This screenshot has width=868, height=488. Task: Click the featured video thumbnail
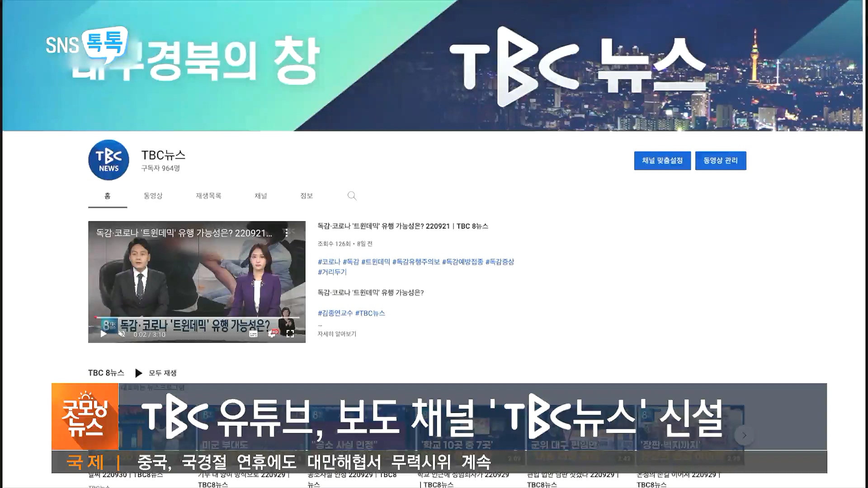[x=197, y=282]
